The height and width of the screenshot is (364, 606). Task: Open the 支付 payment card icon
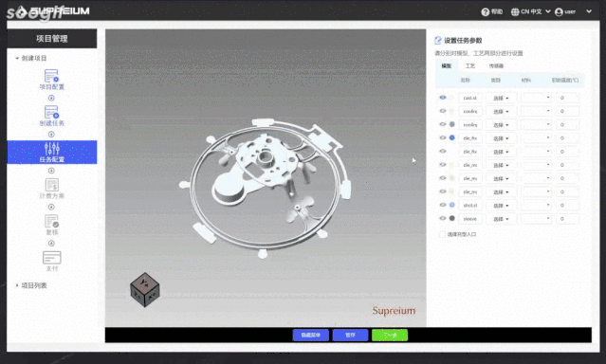tap(52, 257)
